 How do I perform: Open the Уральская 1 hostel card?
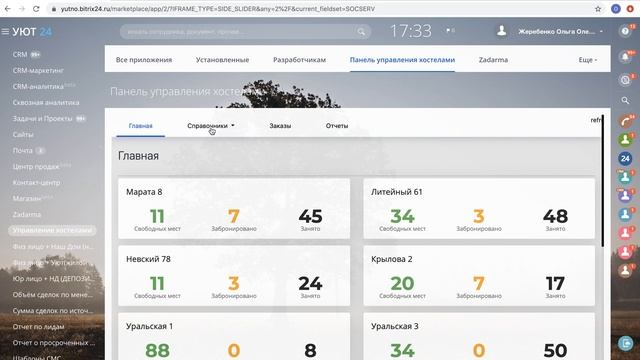click(234, 336)
